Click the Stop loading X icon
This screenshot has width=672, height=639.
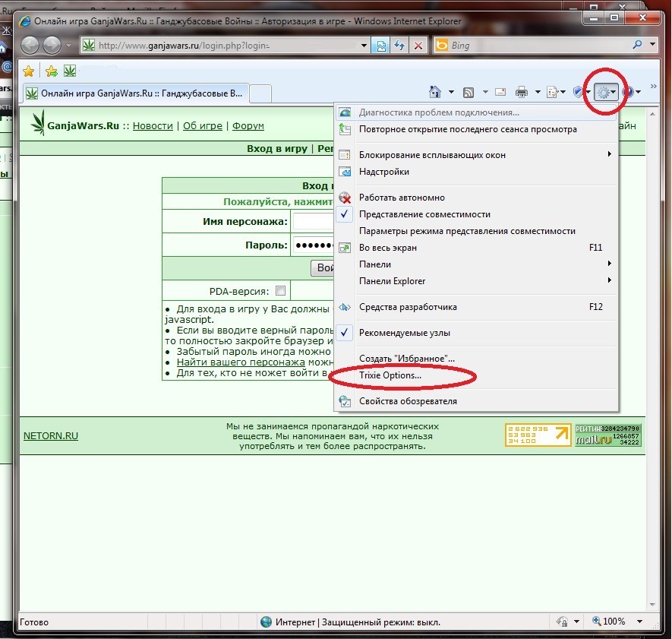point(418,46)
